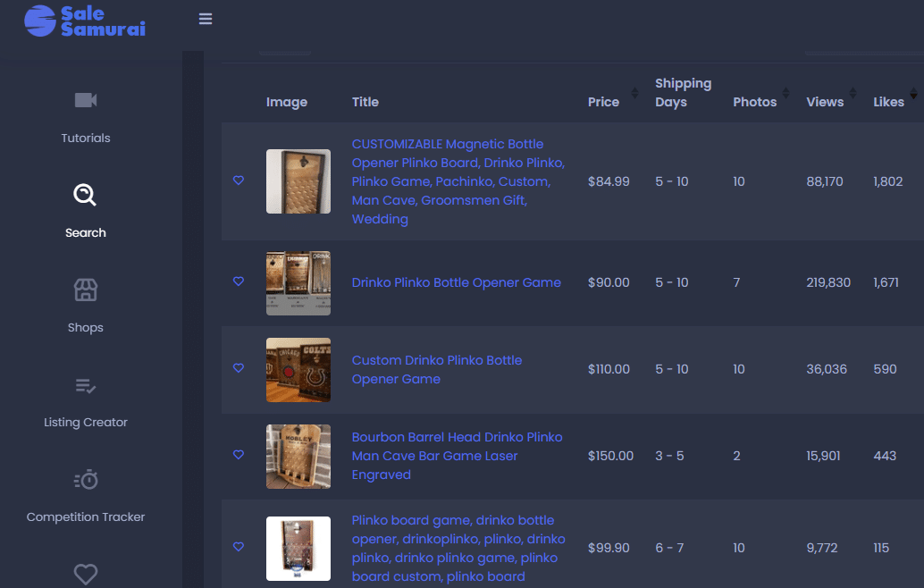Favorite the Drinko Plinko Bottle Opener Game listing

tap(239, 281)
